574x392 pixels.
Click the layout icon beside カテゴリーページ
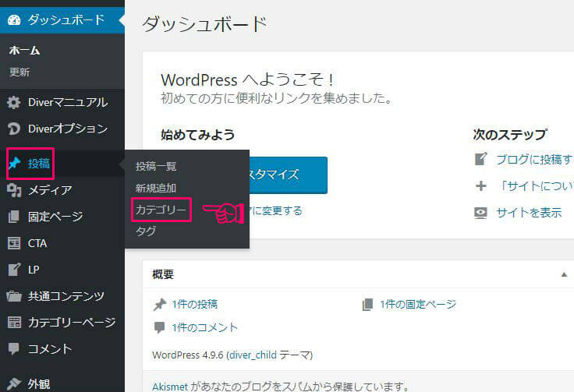pyautogui.click(x=14, y=322)
